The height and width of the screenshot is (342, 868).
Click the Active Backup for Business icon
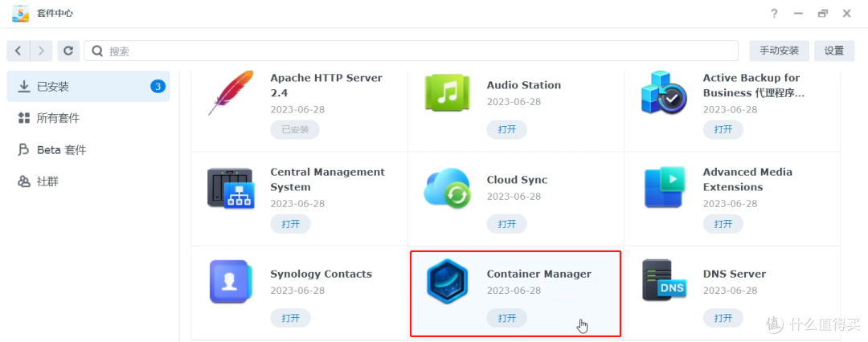664,93
